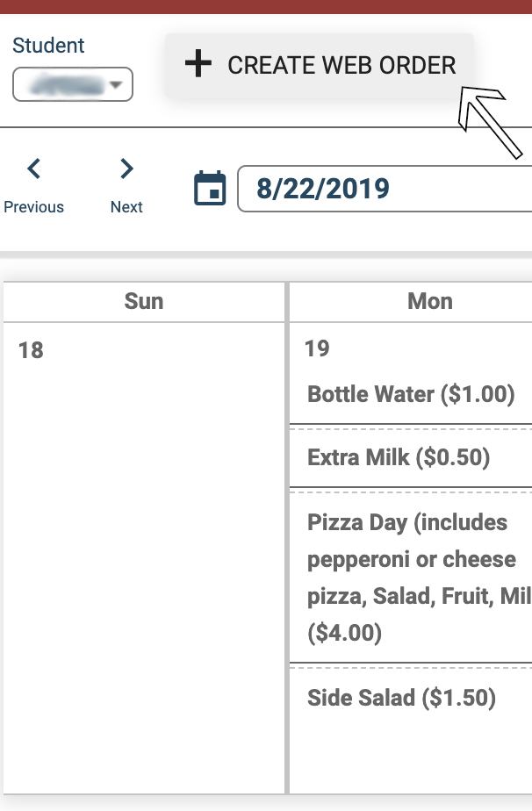Select Monday date number 19
This screenshot has height=811, width=532.
pos(317,348)
